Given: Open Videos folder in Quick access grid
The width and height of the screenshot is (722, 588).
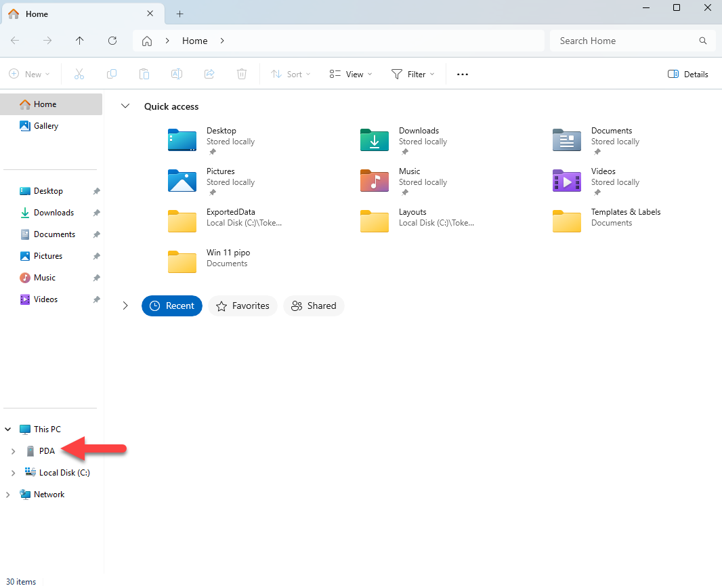Looking at the screenshot, I should click(597, 181).
